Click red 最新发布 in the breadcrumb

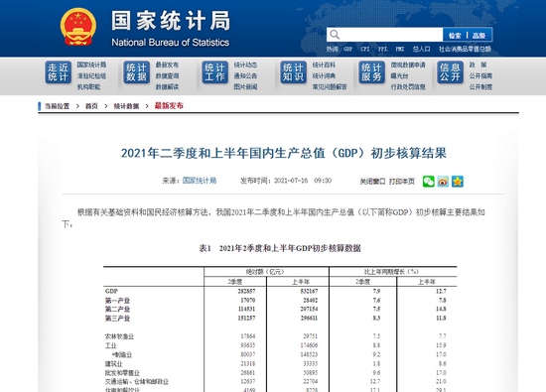pyautogui.click(x=169, y=106)
